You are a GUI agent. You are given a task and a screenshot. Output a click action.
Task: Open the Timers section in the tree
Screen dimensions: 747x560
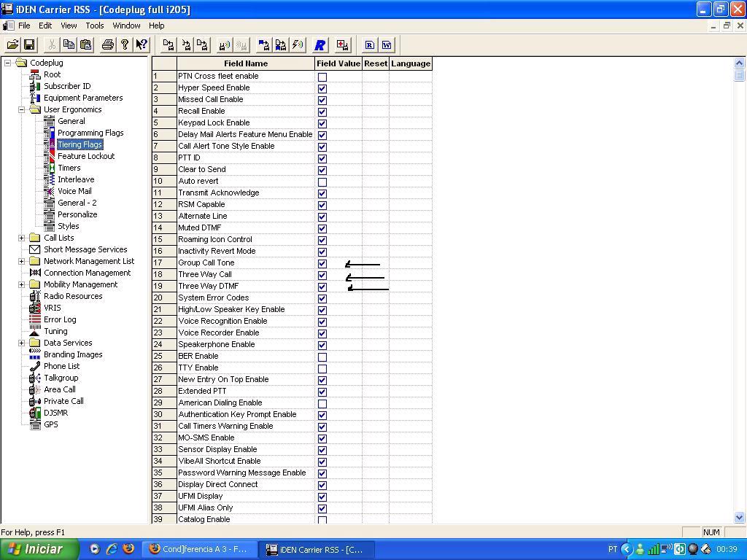point(69,168)
